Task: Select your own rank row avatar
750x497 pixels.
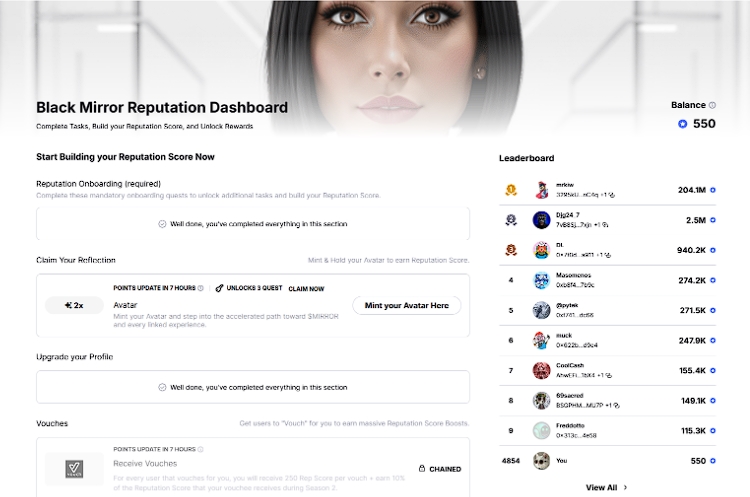Action: [541, 461]
